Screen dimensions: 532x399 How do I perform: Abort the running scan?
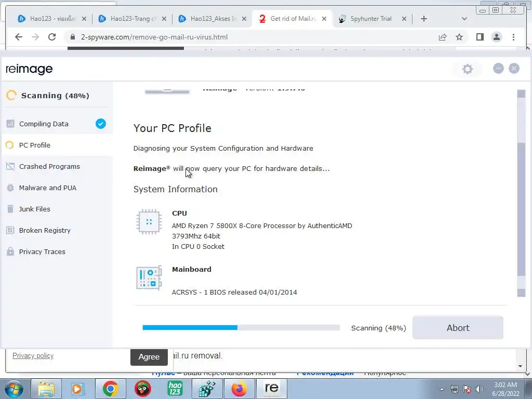(x=458, y=328)
